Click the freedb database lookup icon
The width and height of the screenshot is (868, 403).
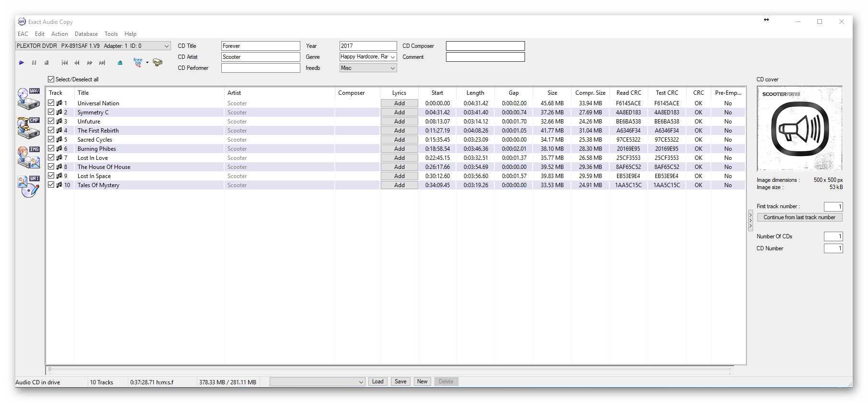point(138,63)
